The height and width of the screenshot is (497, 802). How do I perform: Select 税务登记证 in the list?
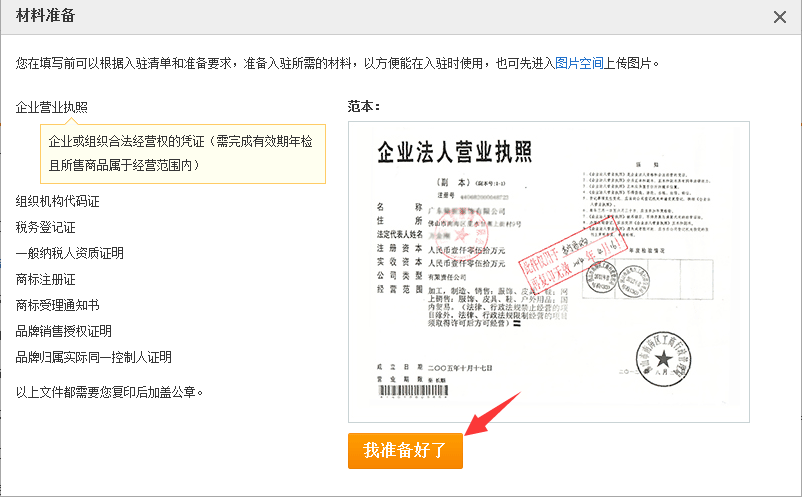pyautogui.click(x=46, y=227)
